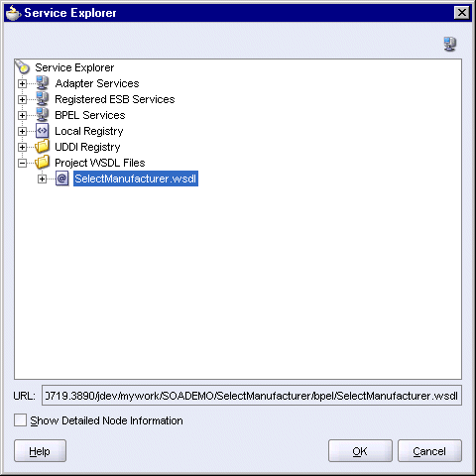Click the Adapter Services computer icon
The height and width of the screenshot is (476, 476).
(43, 83)
